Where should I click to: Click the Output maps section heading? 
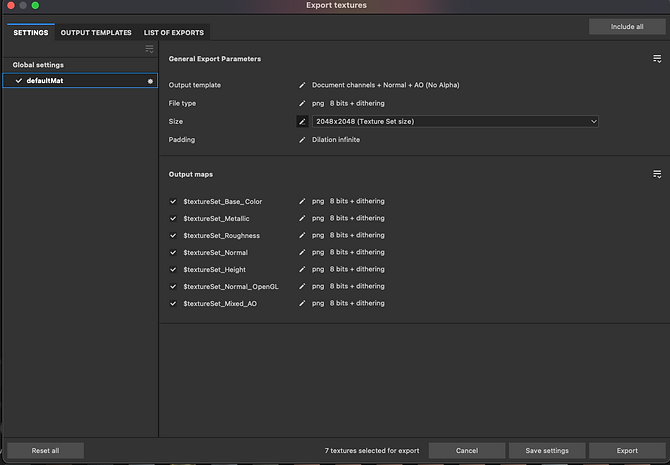click(x=191, y=174)
